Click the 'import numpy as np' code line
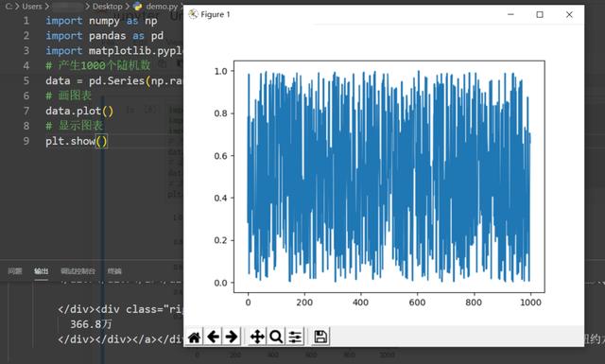605x364 pixels. coord(101,21)
